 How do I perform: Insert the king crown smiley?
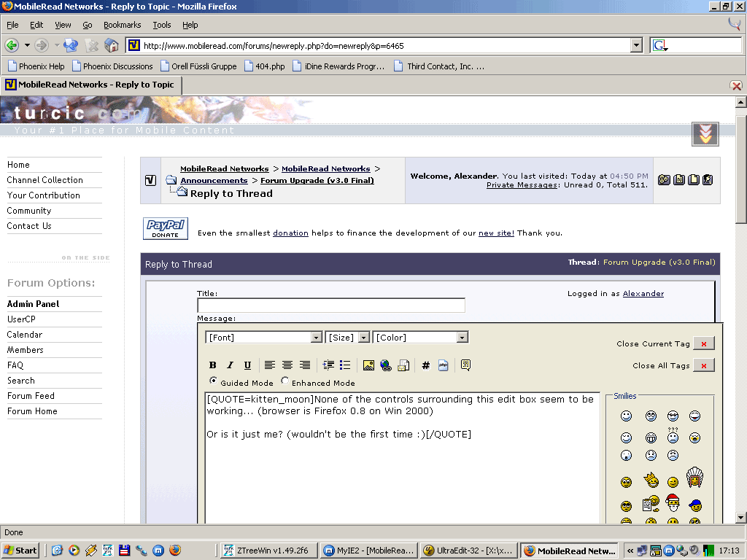(651, 480)
